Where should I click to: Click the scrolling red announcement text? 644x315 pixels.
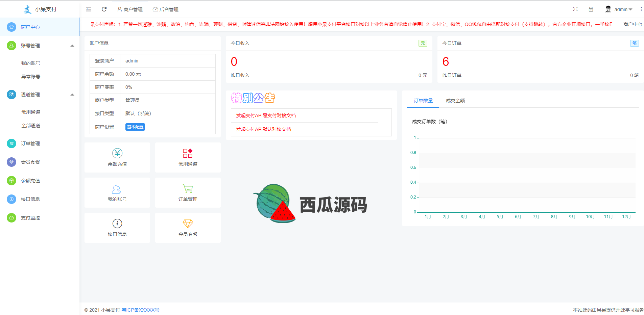pyautogui.click(x=351, y=24)
